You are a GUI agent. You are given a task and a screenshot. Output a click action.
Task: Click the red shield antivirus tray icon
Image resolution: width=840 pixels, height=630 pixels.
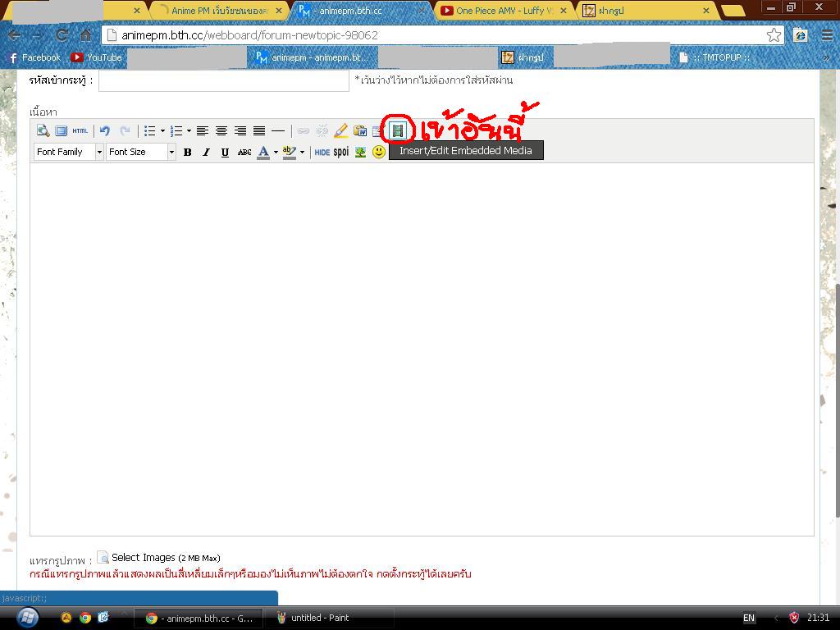click(794, 618)
